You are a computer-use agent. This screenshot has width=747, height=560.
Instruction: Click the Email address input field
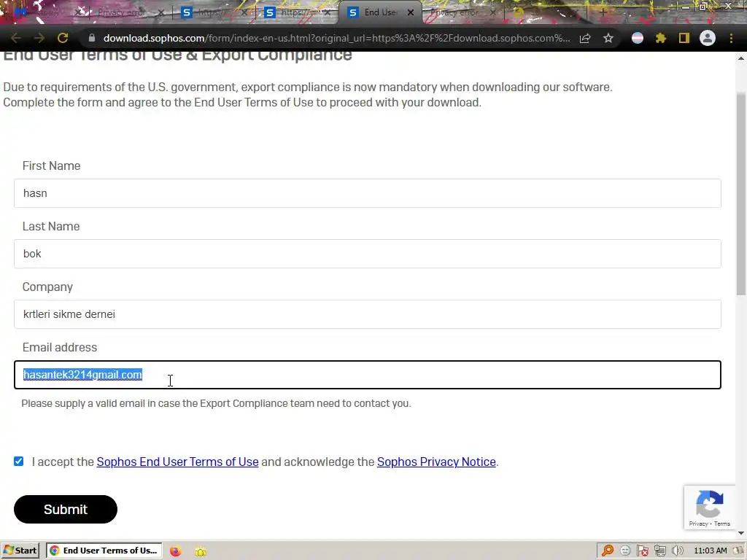click(x=368, y=375)
